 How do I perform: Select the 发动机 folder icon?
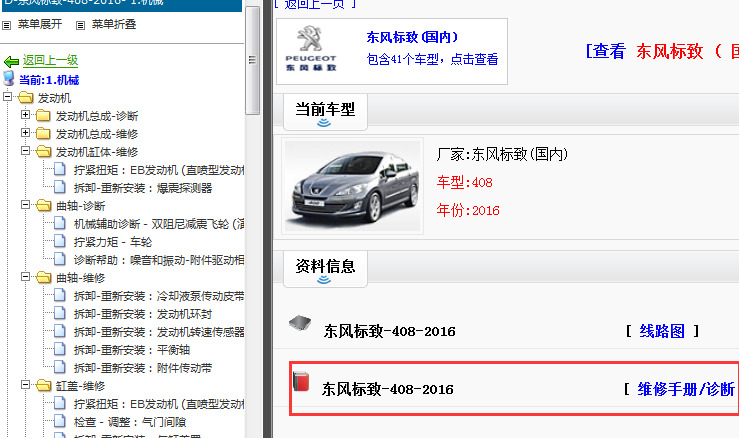(x=25, y=98)
